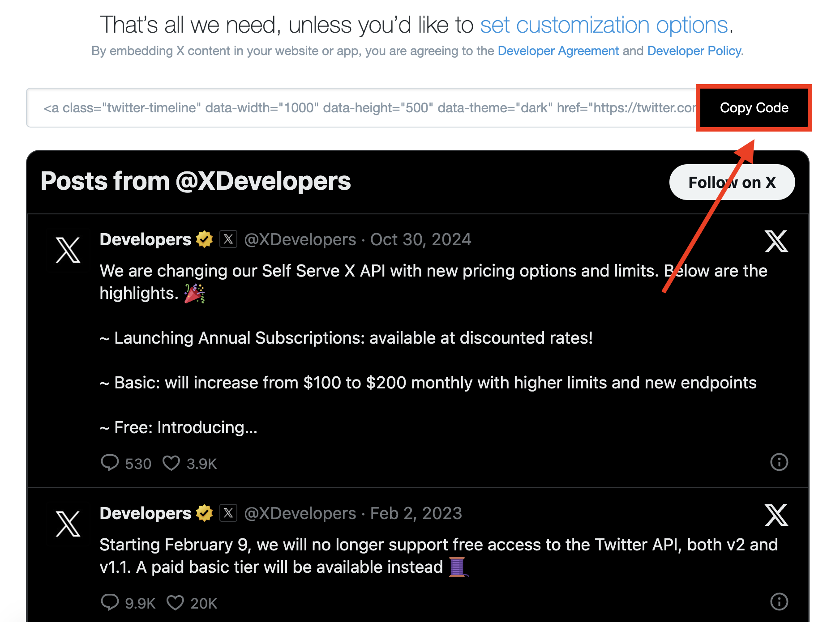840x622 pixels.
Task: Click verified gold badge on Oct 30 post
Action: tap(205, 239)
